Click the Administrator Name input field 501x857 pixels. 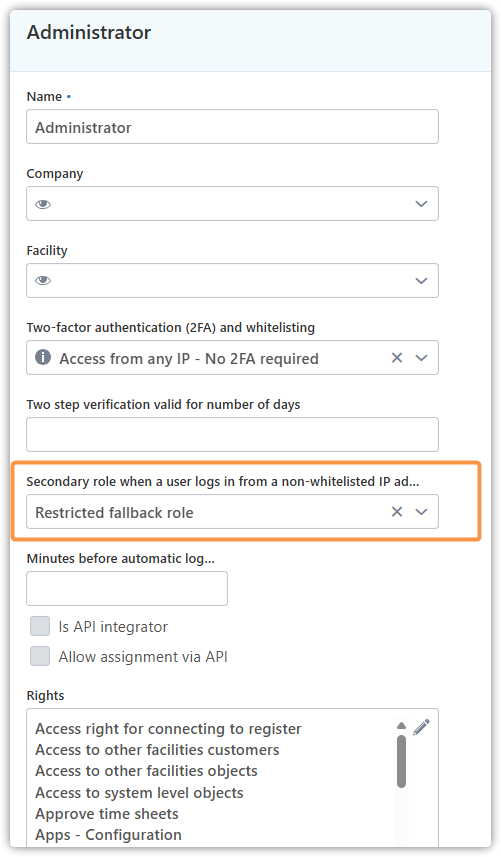pos(232,127)
